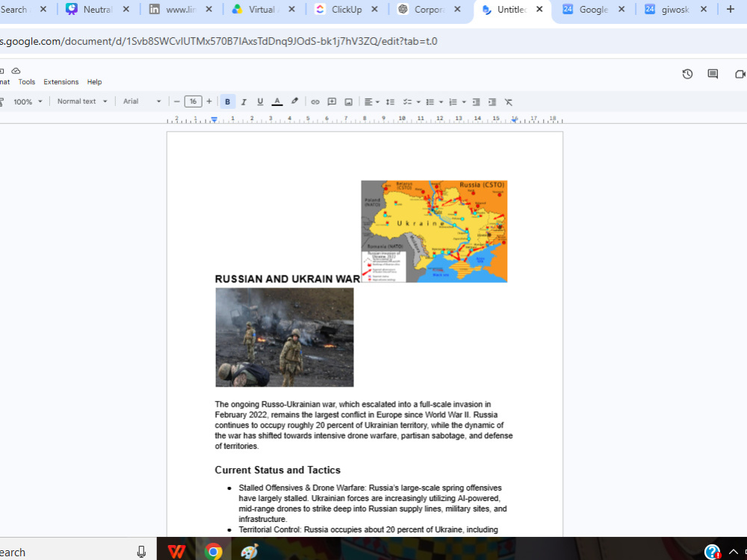Click the font size field showing 16
Image resolution: width=747 pixels, height=560 pixels.
coord(193,102)
